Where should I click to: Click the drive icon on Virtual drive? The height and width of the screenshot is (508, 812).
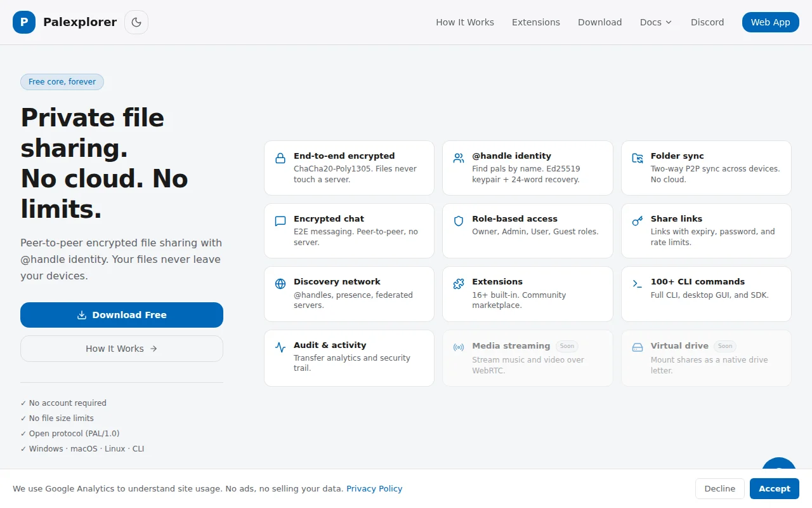click(638, 347)
